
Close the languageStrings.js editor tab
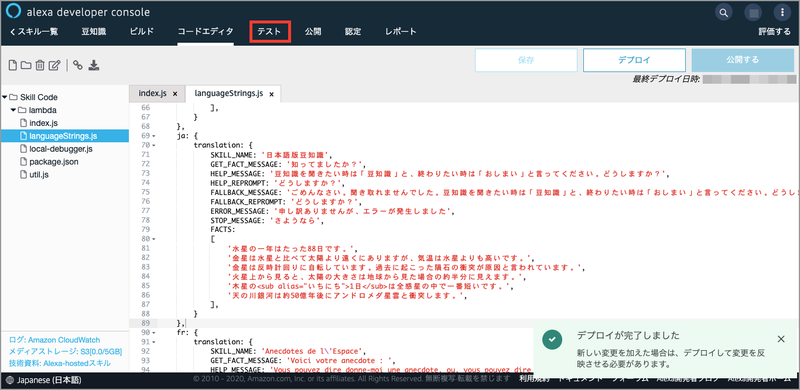pyautogui.click(x=272, y=94)
